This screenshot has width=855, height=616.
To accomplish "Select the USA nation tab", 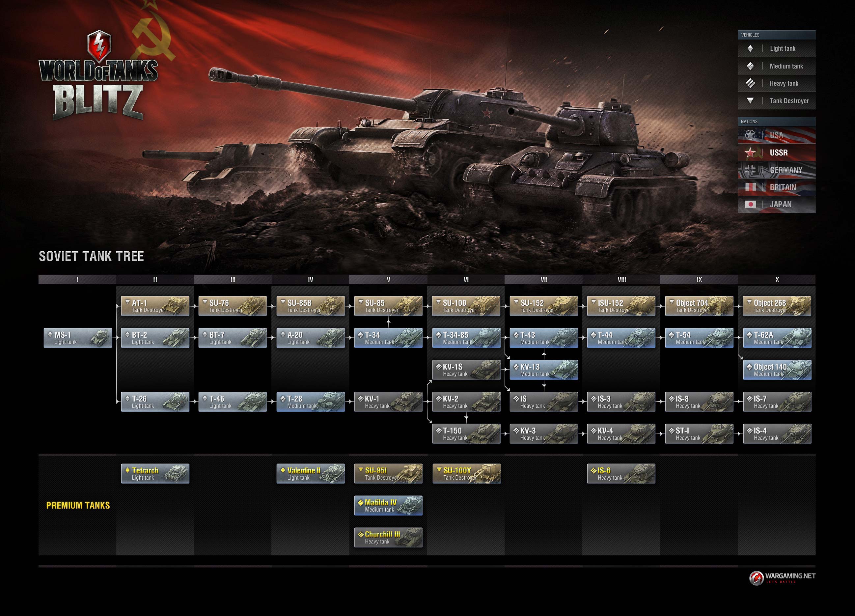I will (x=777, y=135).
